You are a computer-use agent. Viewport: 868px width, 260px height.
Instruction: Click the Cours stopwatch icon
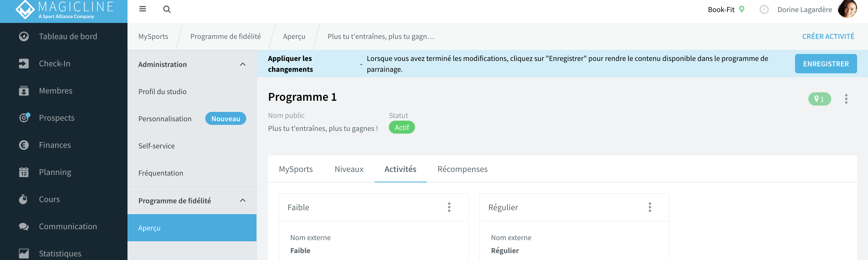pos(24,199)
